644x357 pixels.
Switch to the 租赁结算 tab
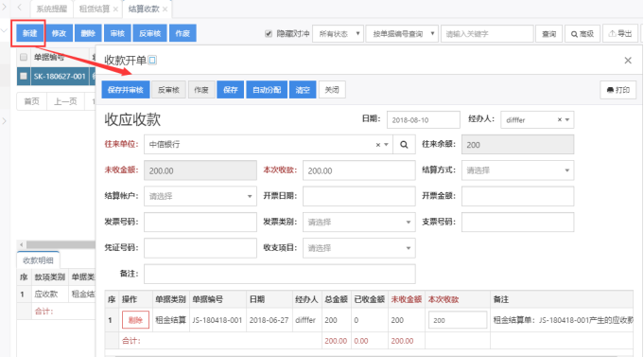[94, 9]
